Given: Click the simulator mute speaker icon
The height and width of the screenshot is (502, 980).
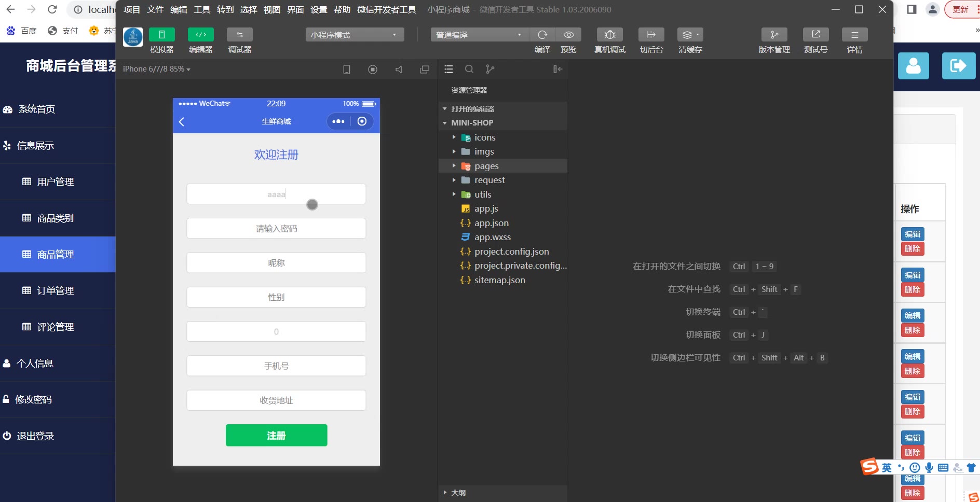Looking at the screenshot, I should (x=399, y=69).
